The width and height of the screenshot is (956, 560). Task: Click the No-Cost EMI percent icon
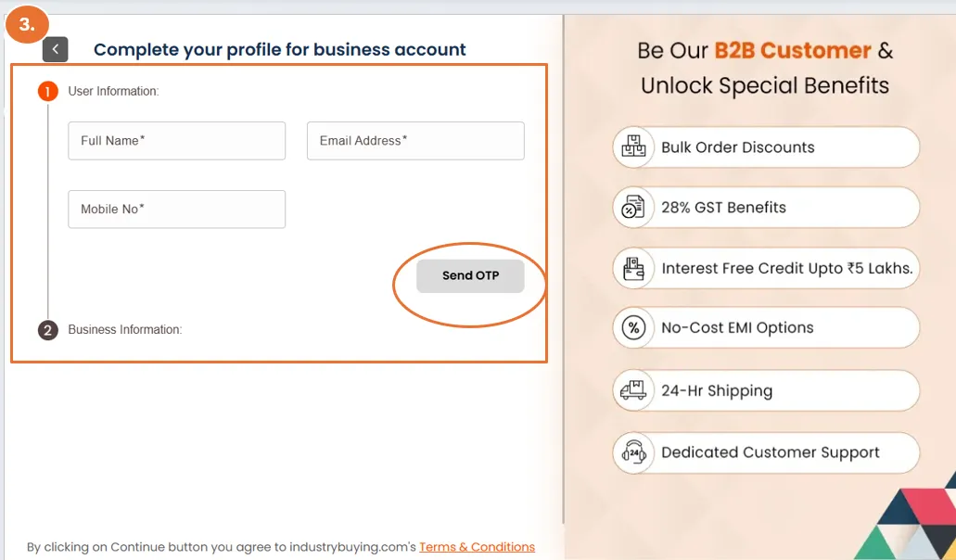click(x=634, y=328)
